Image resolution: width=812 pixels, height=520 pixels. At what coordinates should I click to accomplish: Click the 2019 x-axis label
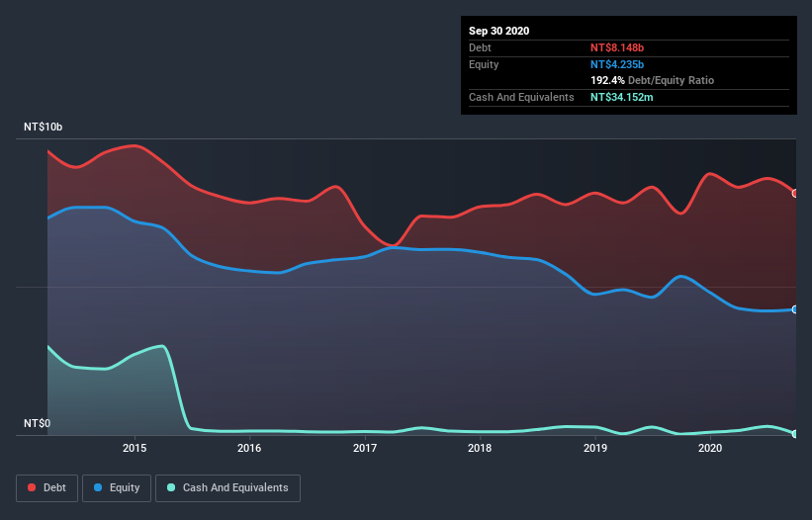click(595, 448)
